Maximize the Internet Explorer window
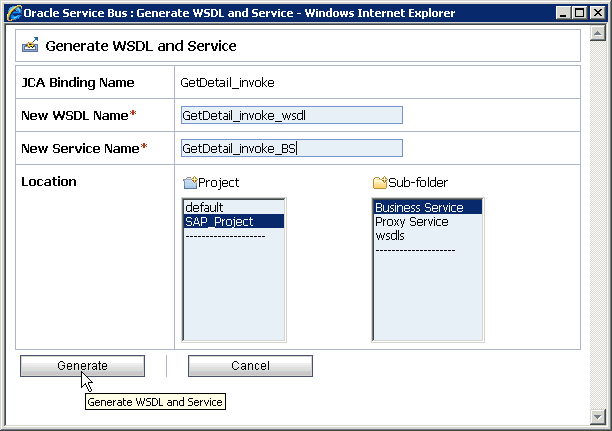This screenshot has width=612, height=431. click(x=580, y=13)
